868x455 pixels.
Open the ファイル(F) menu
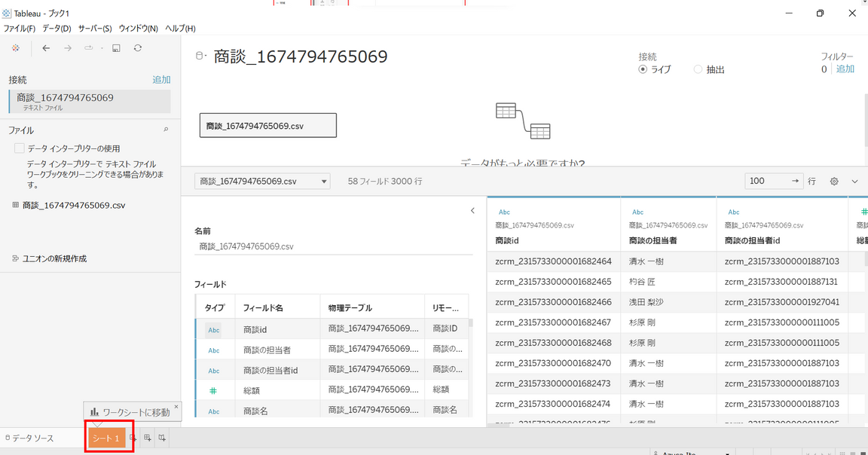point(20,28)
